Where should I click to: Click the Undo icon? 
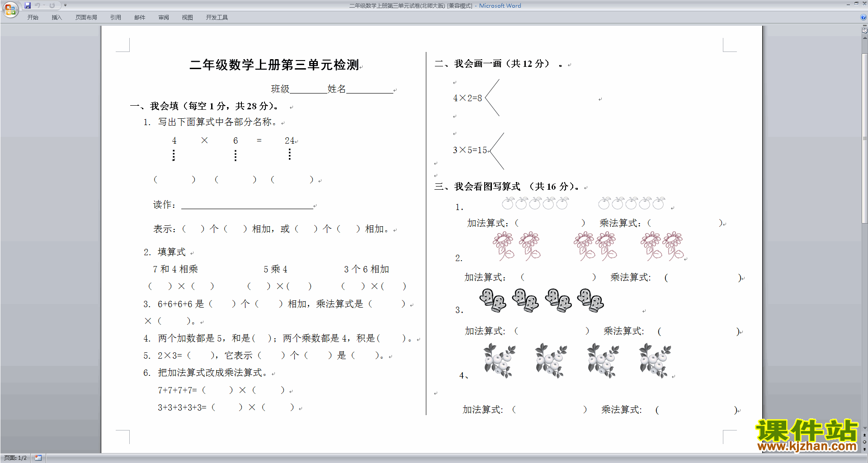[38, 5]
